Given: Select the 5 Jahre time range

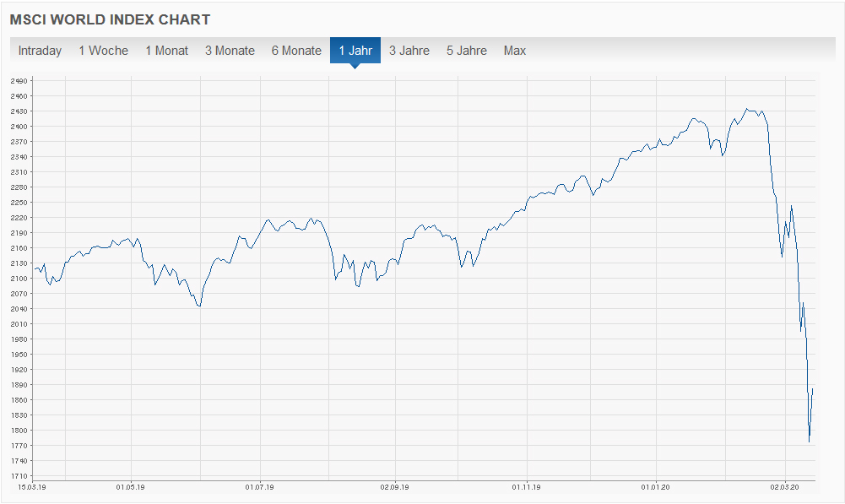Looking at the screenshot, I should tap(467, 51).
